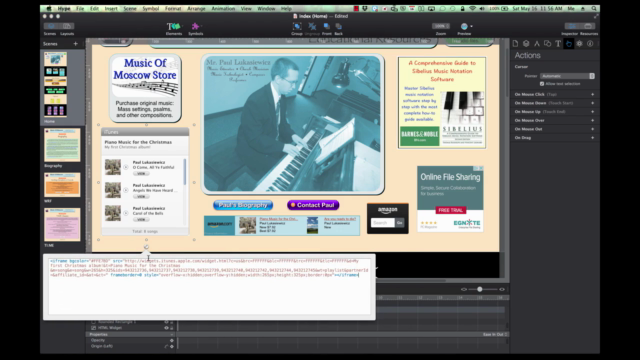The width and height of the screenshot is (640, 360).
Task: Toggle HTML Widget layer visibility eye
Action: [x=166, y=328]
